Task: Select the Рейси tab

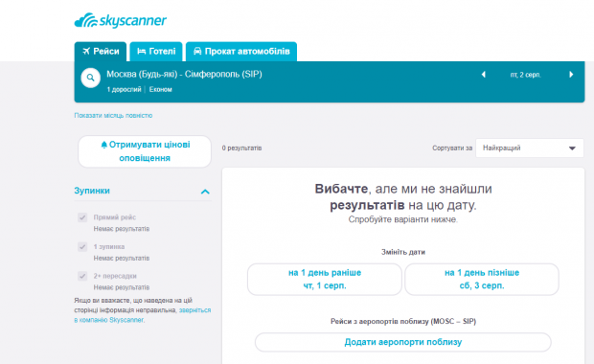Action: coord(101,52)
